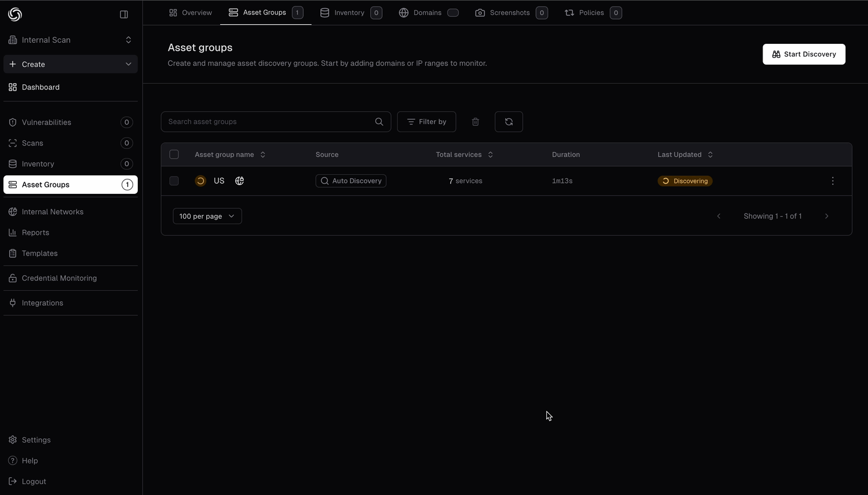Open Settings at bottom of sidebar
The image size is (868, 495).
tap(70, 440)
